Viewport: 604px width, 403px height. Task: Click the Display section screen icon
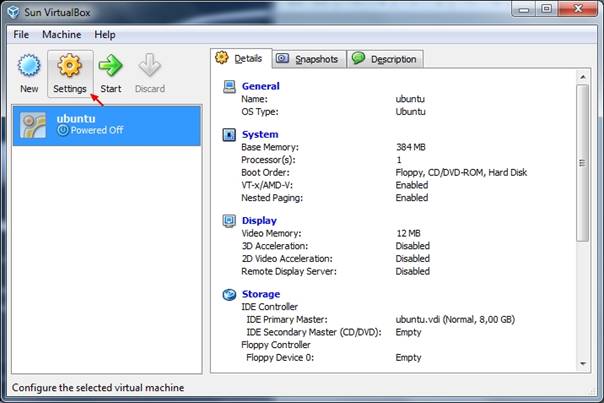point(229,221)
